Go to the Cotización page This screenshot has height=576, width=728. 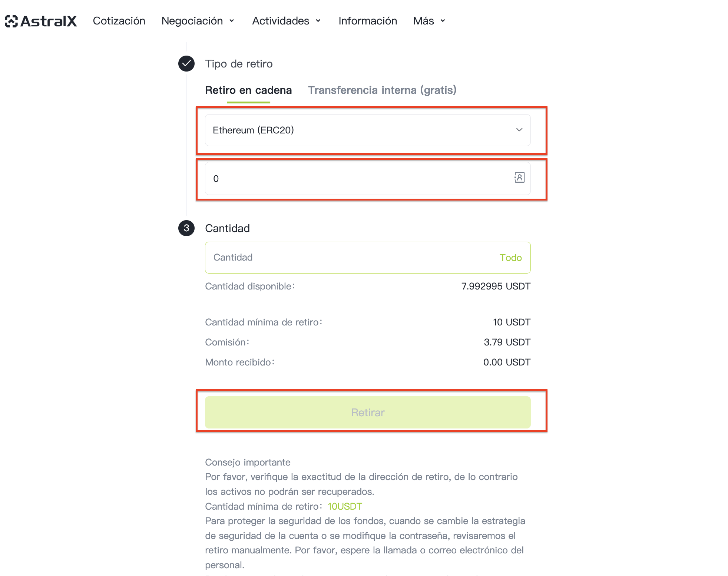click(x=119, y=21)
